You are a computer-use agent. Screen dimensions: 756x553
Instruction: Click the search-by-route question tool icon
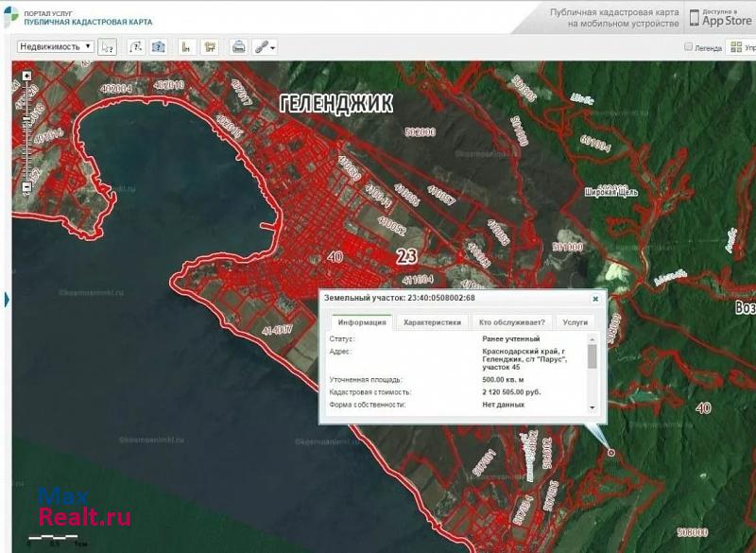(x=134, y=46)
